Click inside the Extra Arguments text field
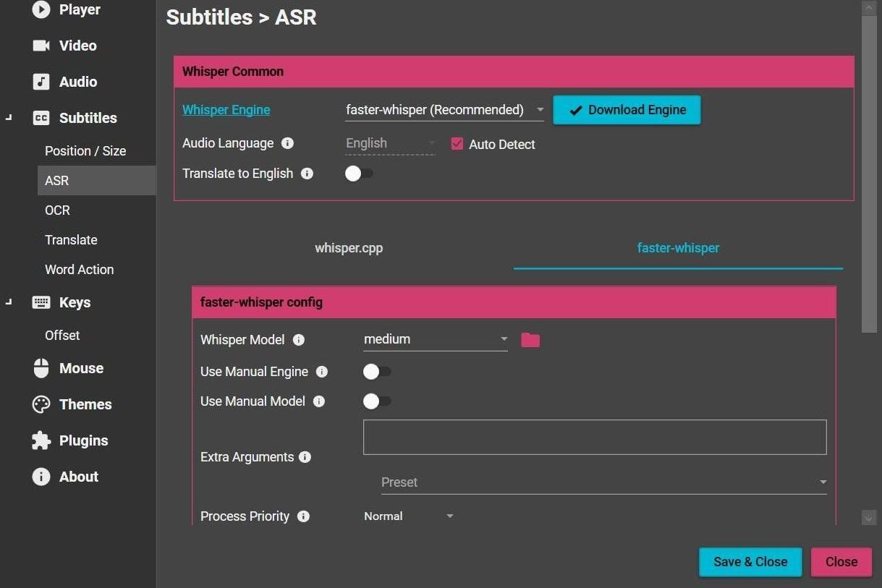Image resolution: width=882 pixels, height=588 pixels. [594, 437]
